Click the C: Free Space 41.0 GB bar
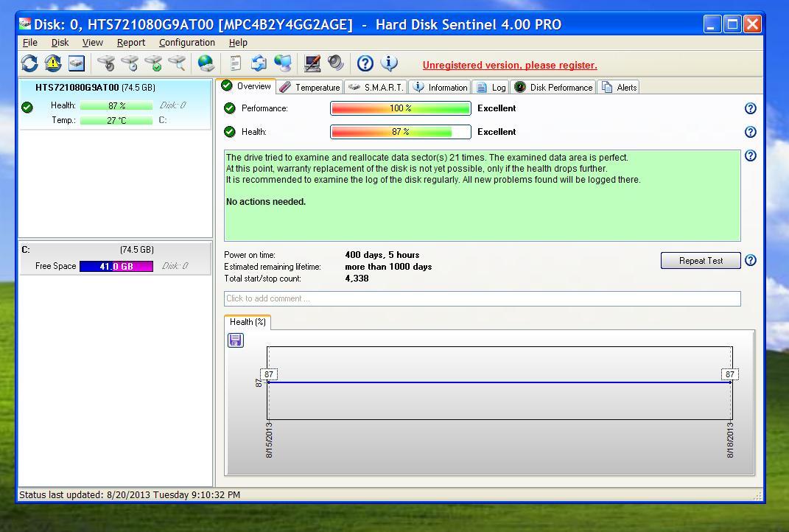The image size is (789, 532). click(116, 266)
